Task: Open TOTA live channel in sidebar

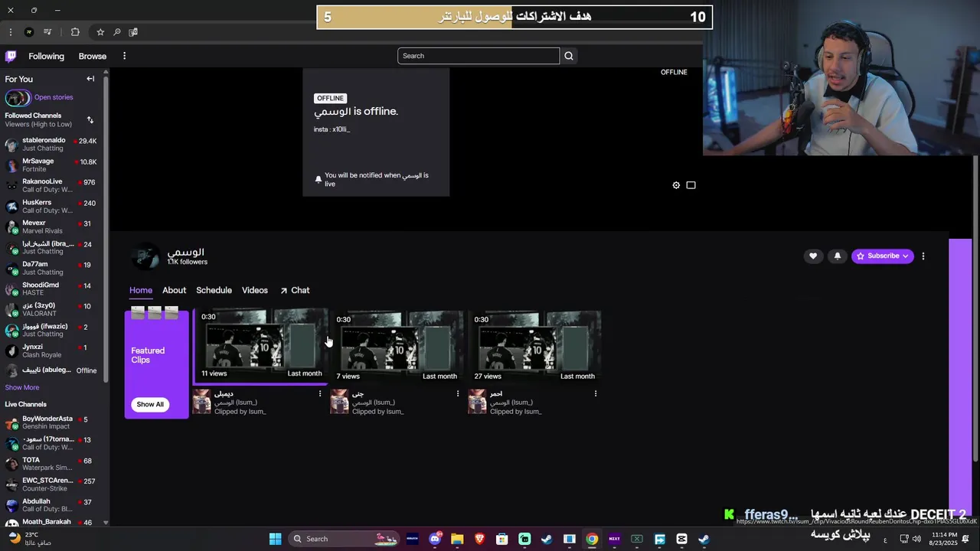Action: coord(53,464)
